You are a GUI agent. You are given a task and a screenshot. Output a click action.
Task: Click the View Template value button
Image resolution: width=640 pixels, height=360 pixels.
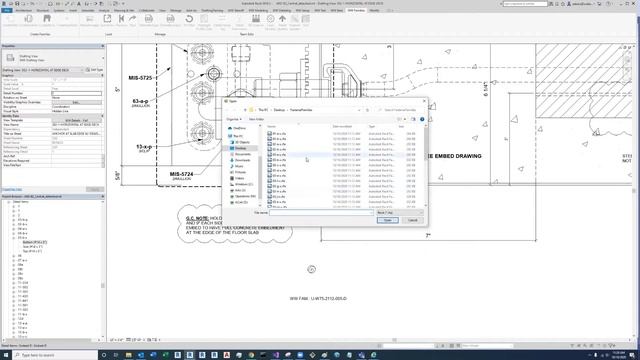pyautogui.click(x=77, y=120)
